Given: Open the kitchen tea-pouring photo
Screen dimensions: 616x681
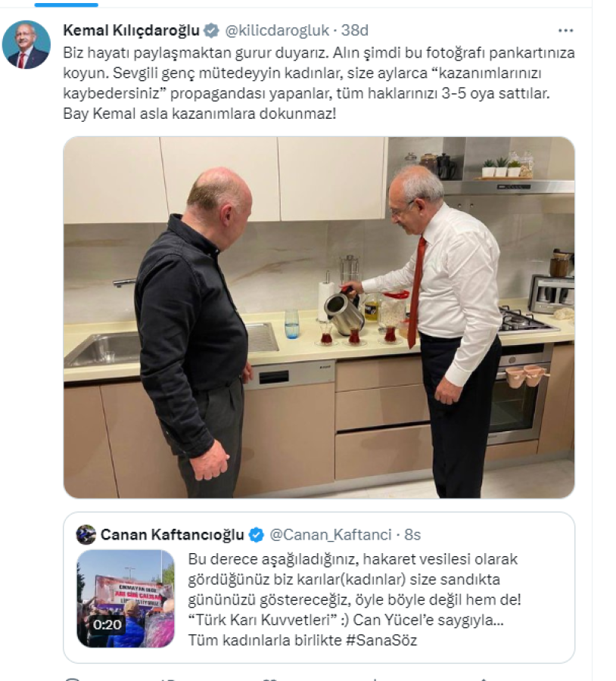Looking at the screenshot, I should (x=319, y=318).
